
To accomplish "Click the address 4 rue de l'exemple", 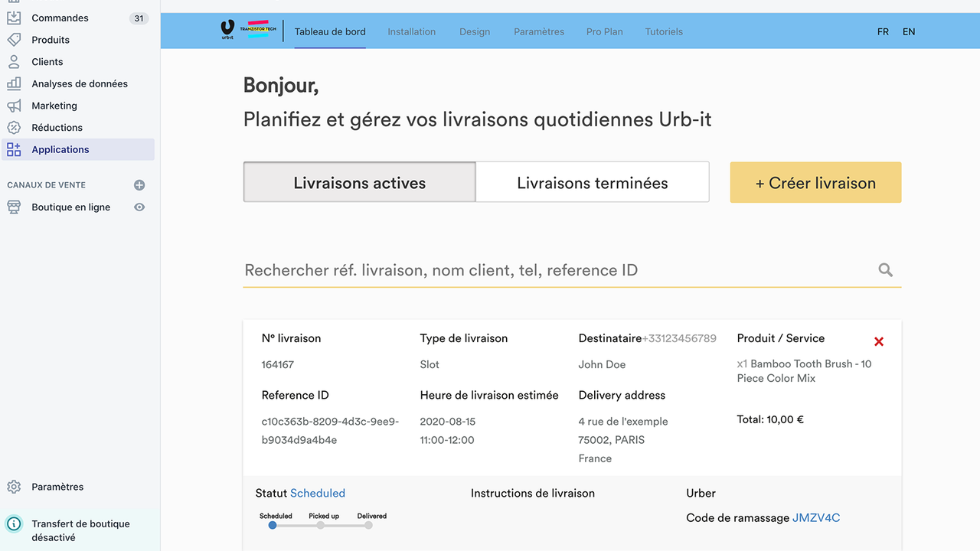I will (623, 421).
